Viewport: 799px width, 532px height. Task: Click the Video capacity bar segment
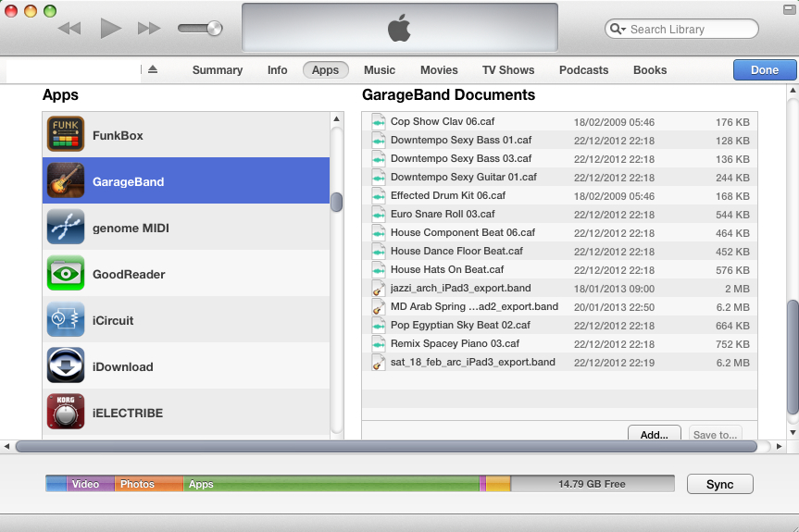click(x=90, y=484)
